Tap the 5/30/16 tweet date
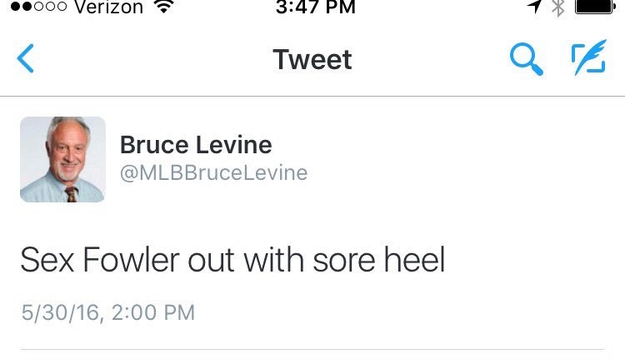Screen dimensions: 625x364 61,312
